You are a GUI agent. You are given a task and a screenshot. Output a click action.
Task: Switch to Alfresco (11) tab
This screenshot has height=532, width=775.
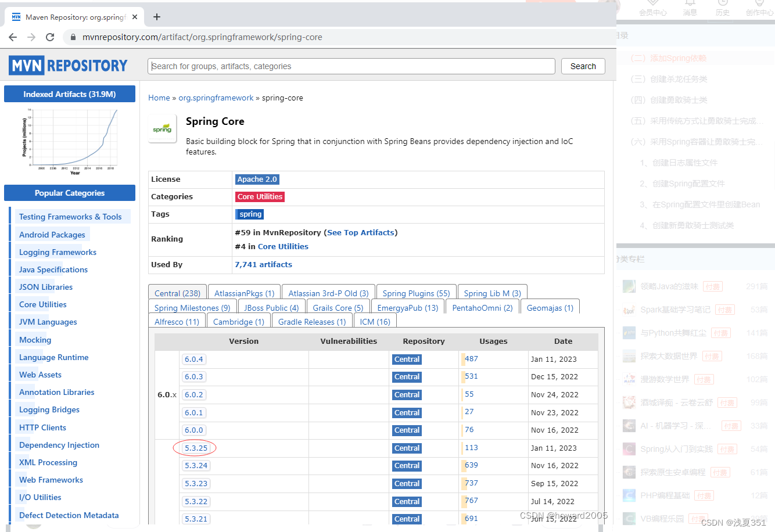pyautogui.click(x=177, y=322)
